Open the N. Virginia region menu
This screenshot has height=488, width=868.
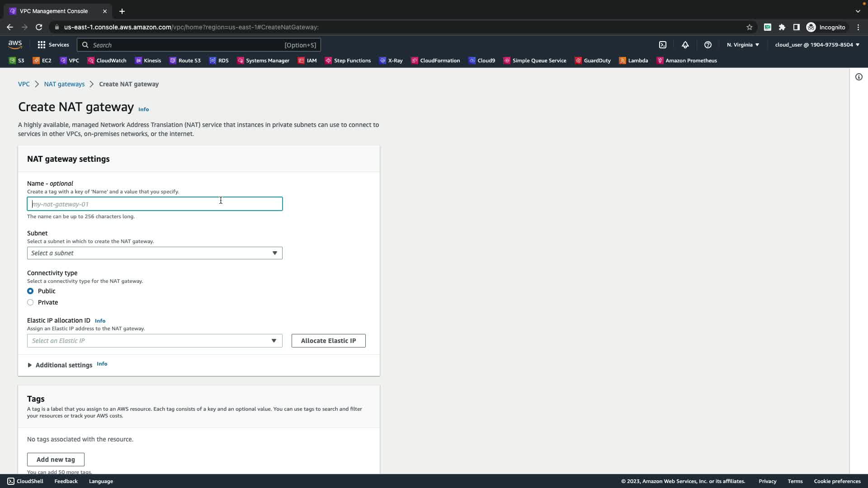743,45
